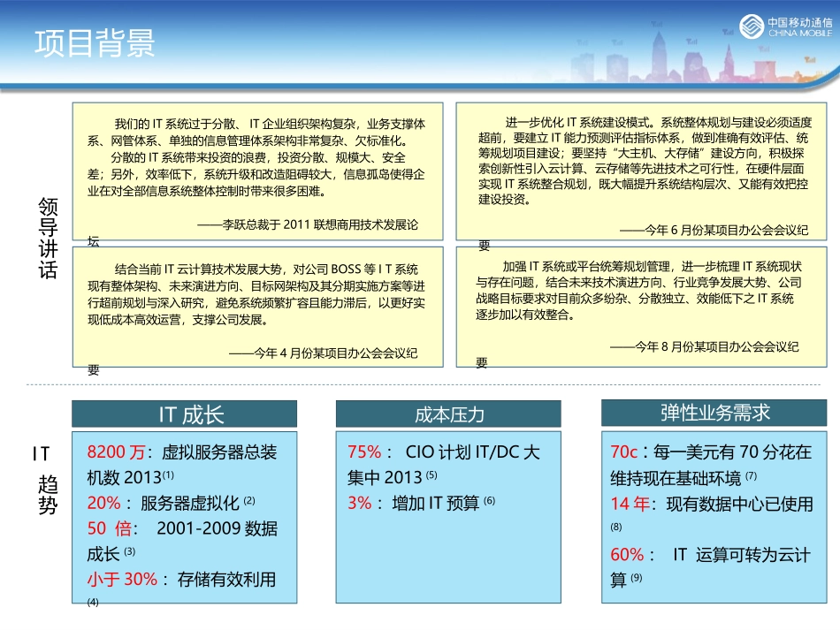The image size is (840, 630).
Task: Click the text 每一美元有 70 分花在
Action: tap(732, 452)
